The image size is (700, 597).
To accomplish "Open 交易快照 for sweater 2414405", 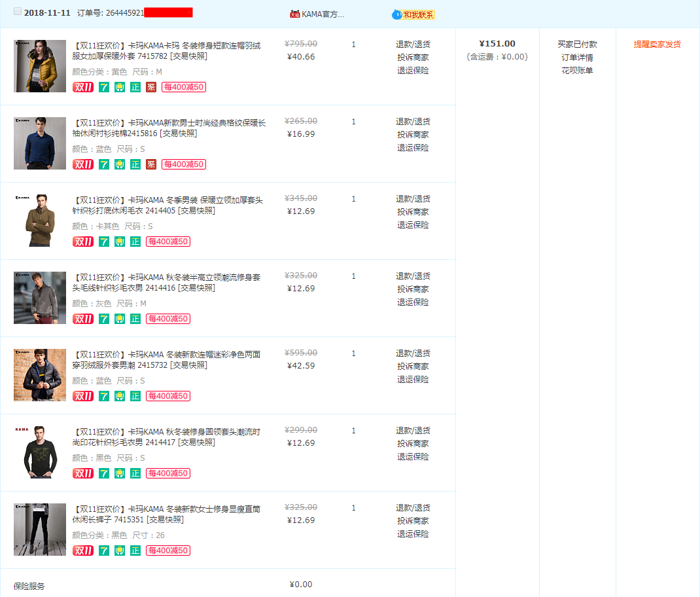I will (196, 211).
